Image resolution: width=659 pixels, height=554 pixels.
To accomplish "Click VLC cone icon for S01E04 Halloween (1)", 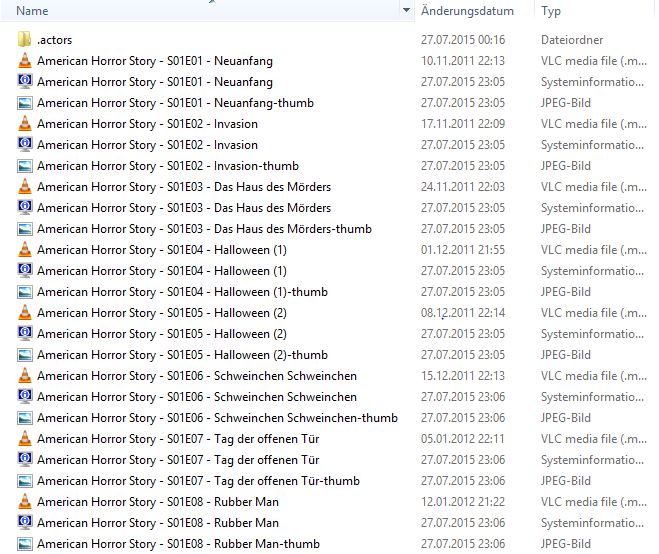I will click(25, 250).
